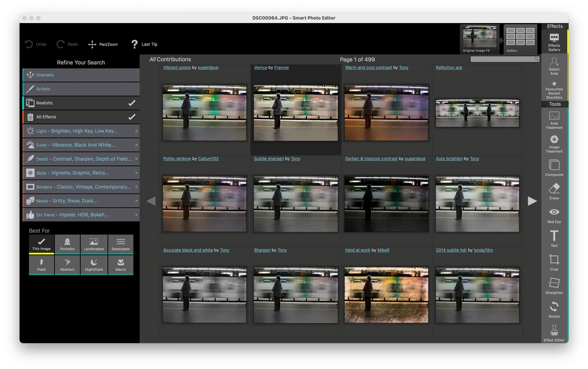This screenshot has width=588, height=369.
Task: Apply the Sharpen effect thumbnail
Action: (295, 295)
